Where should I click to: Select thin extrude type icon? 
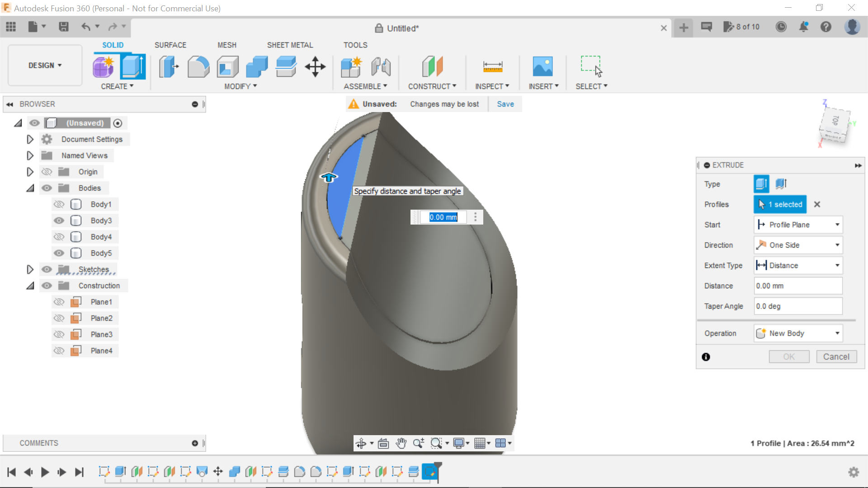[781, 184]
